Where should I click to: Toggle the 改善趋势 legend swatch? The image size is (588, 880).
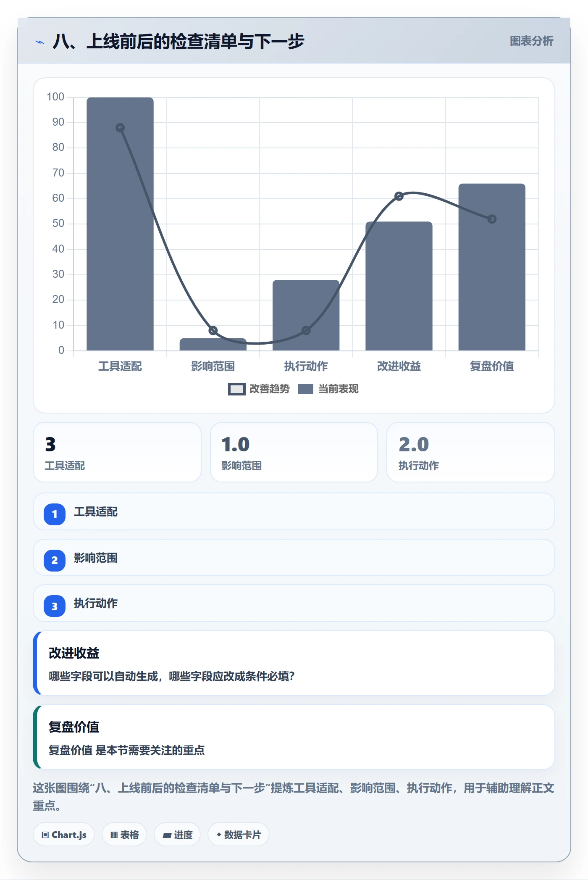click(x=236, y=389)
